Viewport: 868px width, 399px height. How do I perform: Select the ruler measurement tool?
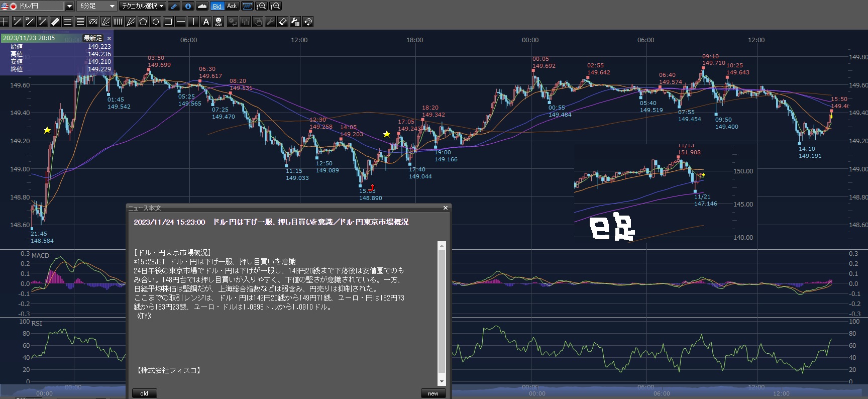point(55,22)
